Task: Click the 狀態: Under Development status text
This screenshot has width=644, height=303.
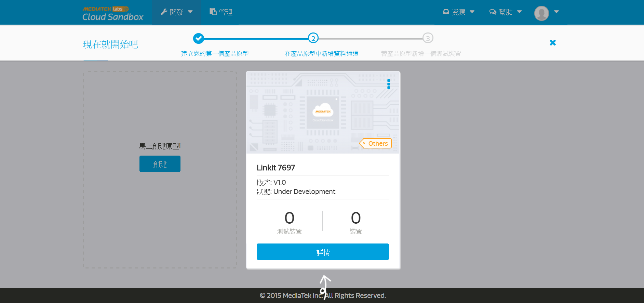Action: pyautogui.click(x=296, y=192)
